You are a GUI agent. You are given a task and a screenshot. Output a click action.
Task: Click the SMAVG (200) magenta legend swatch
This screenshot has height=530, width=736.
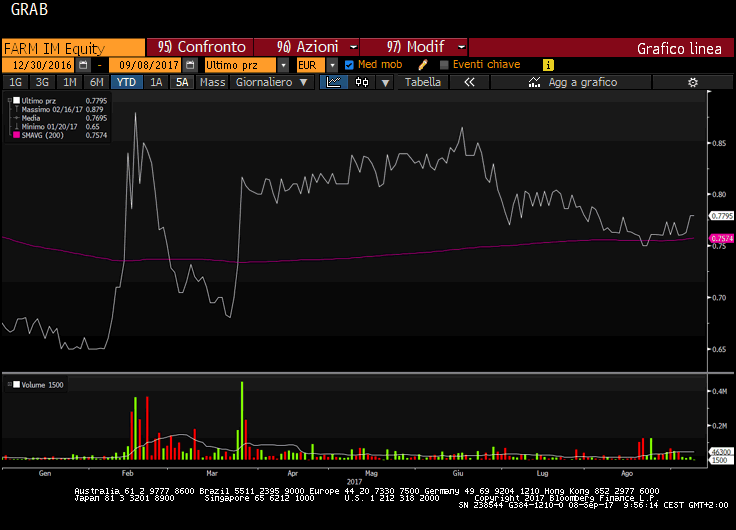pyautogui.click(x=16, y=135)
